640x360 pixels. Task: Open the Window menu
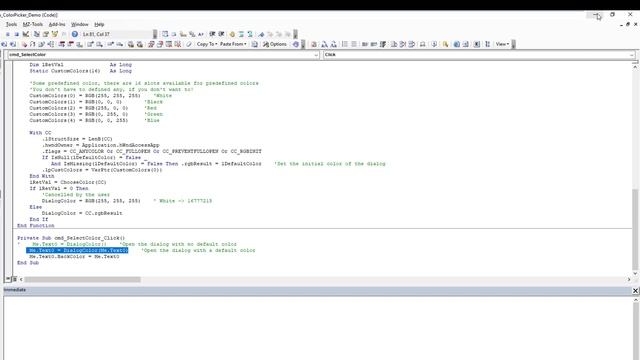(x=80, y=24)
